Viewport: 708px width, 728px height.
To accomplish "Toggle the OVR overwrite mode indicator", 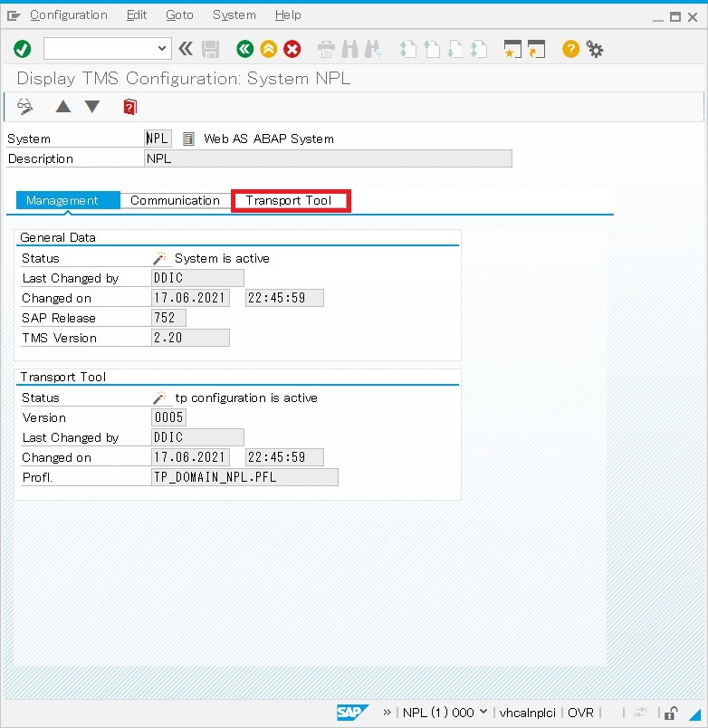I will [580, 713].
